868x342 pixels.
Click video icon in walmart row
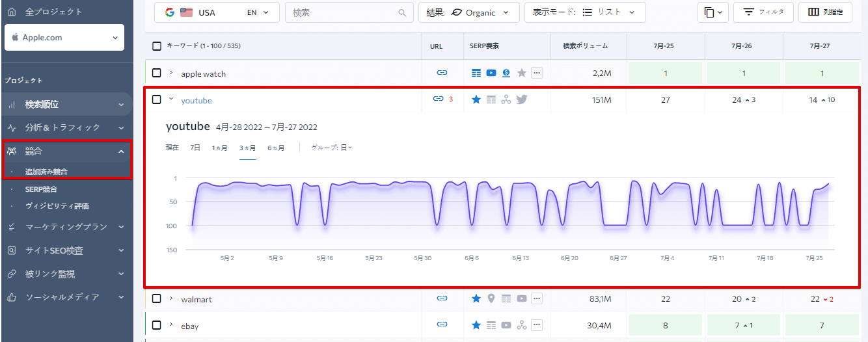(x=521, y=298)
